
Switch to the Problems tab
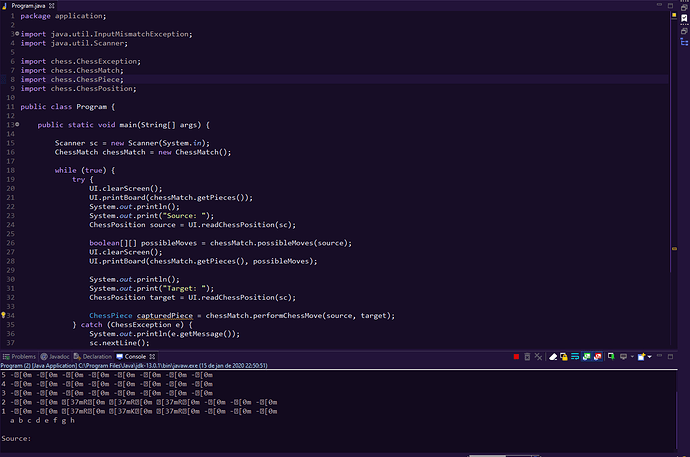point(19,357)
